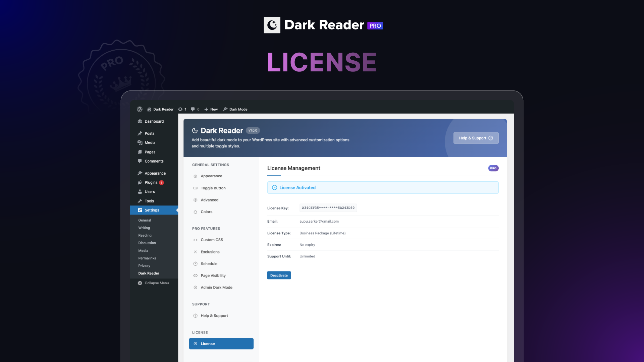Screen dimensions: 644x362
Task: Select the Custom CSS pro feature
Action: coord(211,240)
